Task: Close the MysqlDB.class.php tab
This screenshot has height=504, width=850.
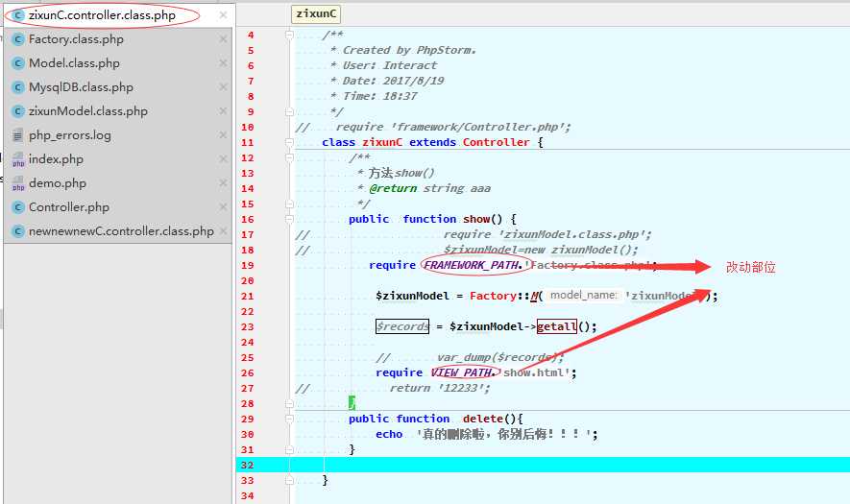Action: (223, 86)
